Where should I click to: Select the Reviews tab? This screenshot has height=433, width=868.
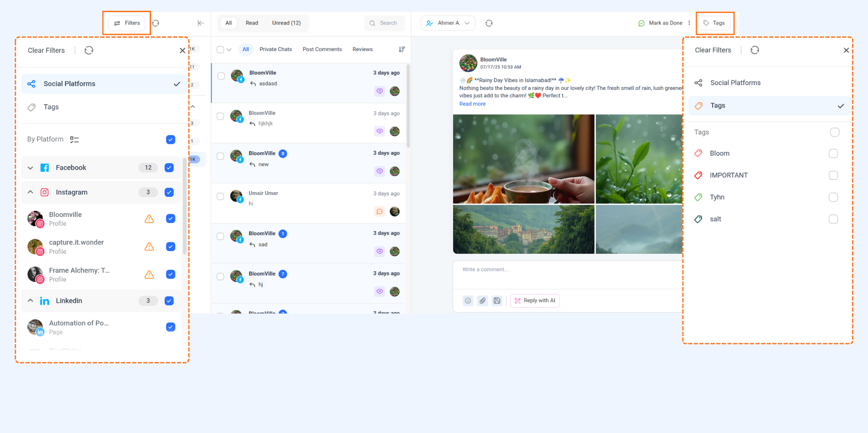coord(362,49)
